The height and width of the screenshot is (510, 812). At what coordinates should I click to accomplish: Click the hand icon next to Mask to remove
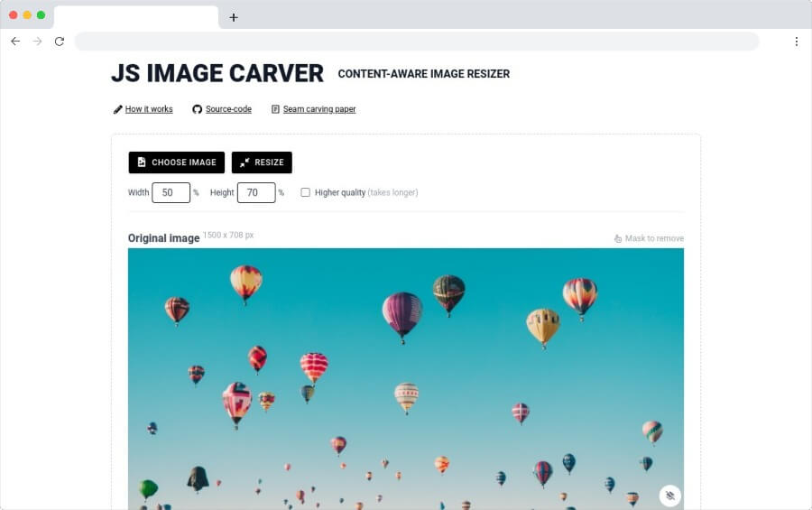pos(618,239)
